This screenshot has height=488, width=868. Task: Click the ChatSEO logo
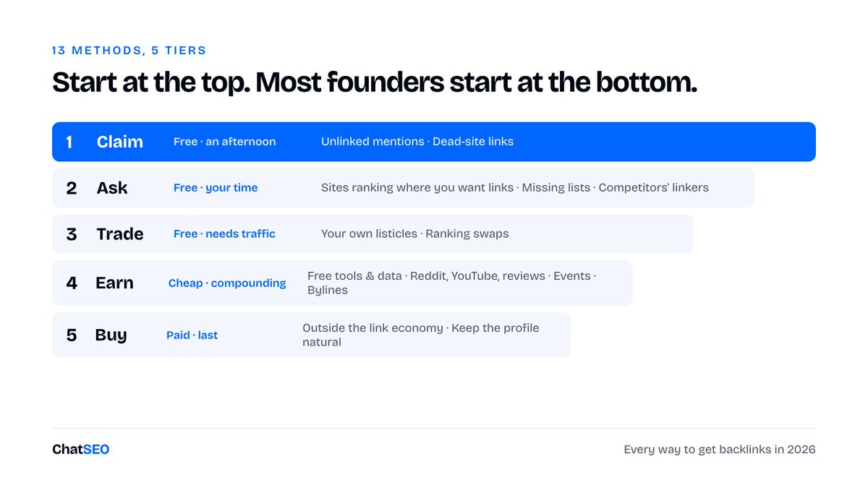pyautogui.click(x=81, y=450)
